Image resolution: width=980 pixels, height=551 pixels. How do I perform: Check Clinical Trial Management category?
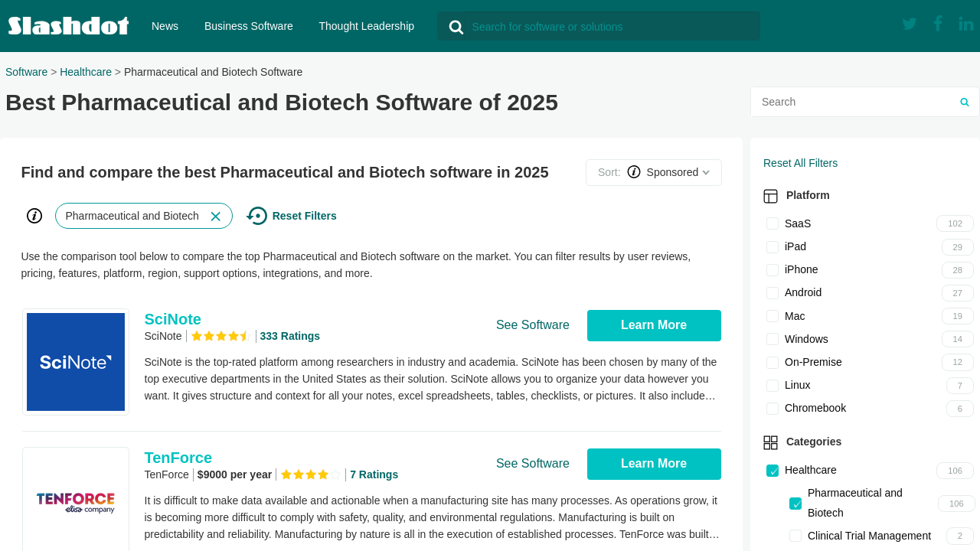(795, 536)
